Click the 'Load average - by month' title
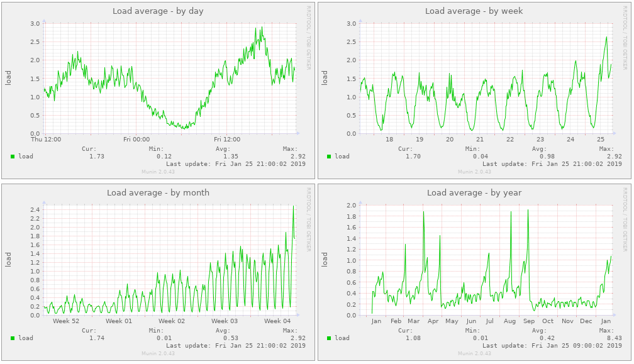634x364 pixels. (x=158, y=193)
